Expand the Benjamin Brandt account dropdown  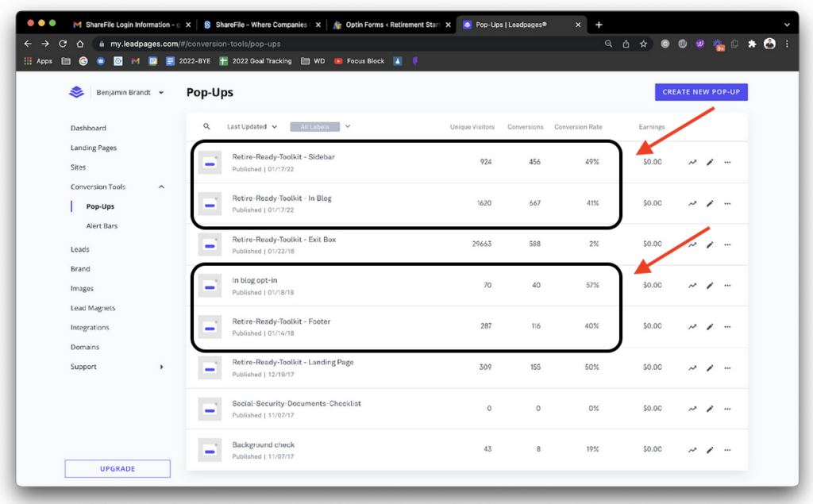click(x=161, y=93)
